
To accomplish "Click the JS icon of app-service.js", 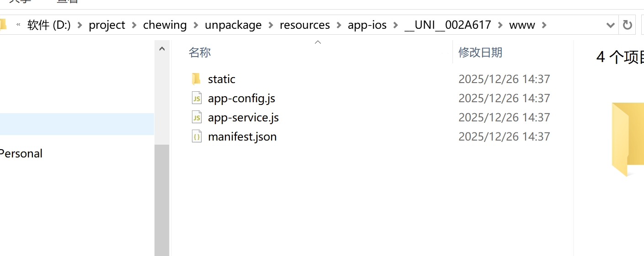I will [x=197, y=117].
